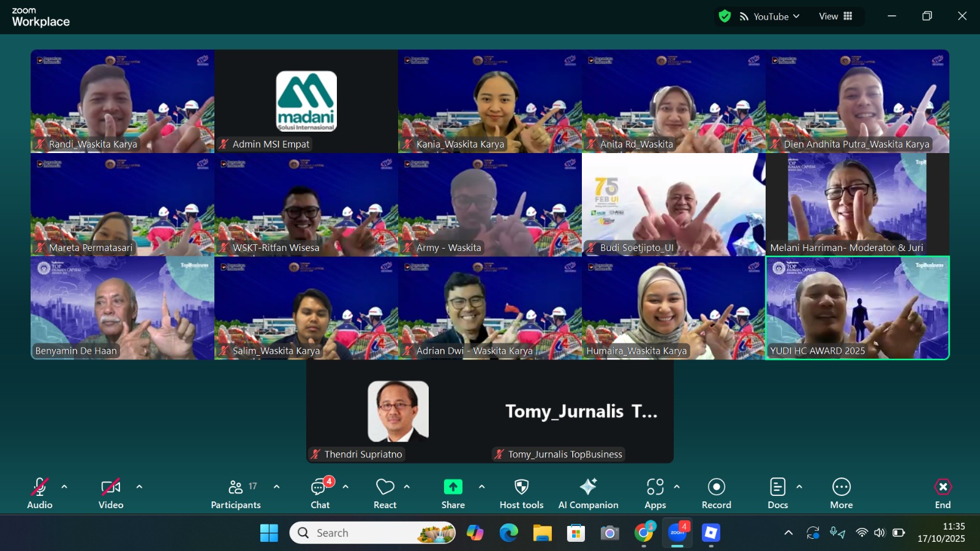Expand video options arrow
The height and width of the screenshot is (551, 980).
[x=139, y=487]
